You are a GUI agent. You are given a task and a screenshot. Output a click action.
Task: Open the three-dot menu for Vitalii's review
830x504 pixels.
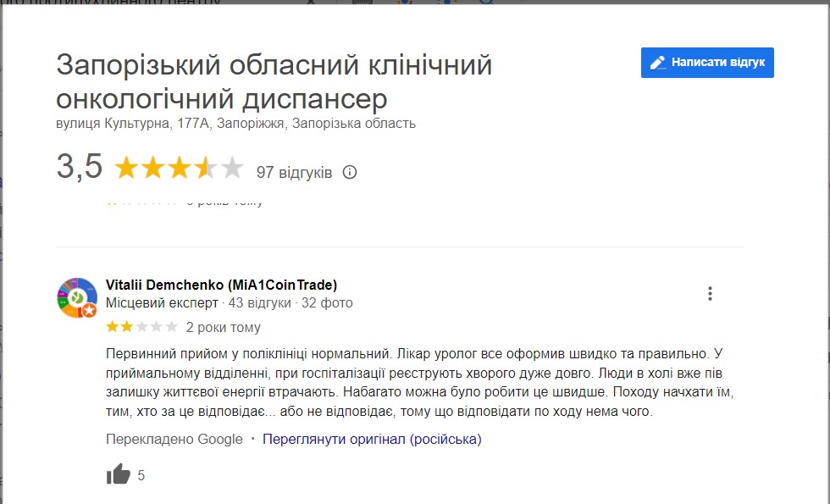pyautogui.click(x=710, y=294)
